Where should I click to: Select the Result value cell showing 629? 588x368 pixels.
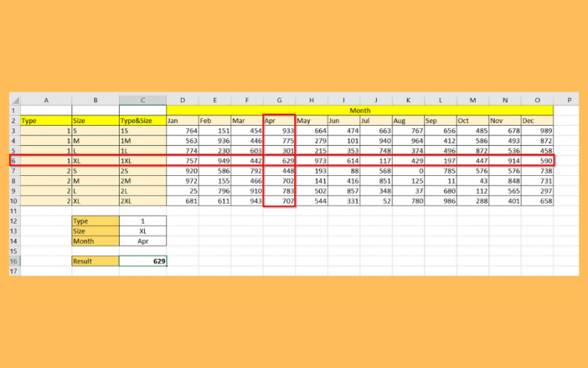click(142, 261)
